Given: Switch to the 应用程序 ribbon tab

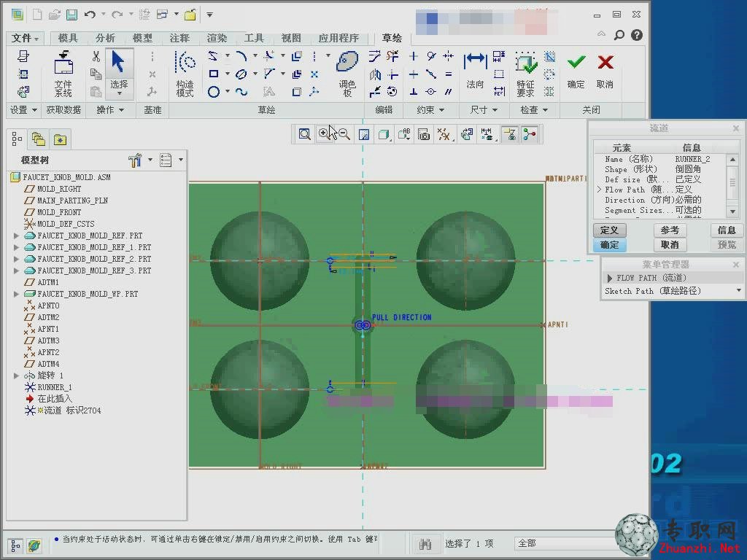Looking at the screenshot, I should pos(338,38).
